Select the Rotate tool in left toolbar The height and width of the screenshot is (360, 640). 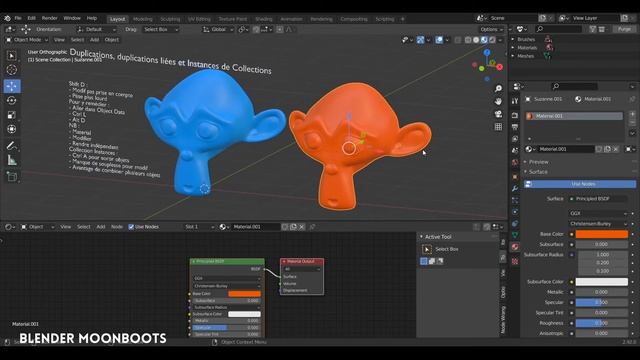pos(12,100)
